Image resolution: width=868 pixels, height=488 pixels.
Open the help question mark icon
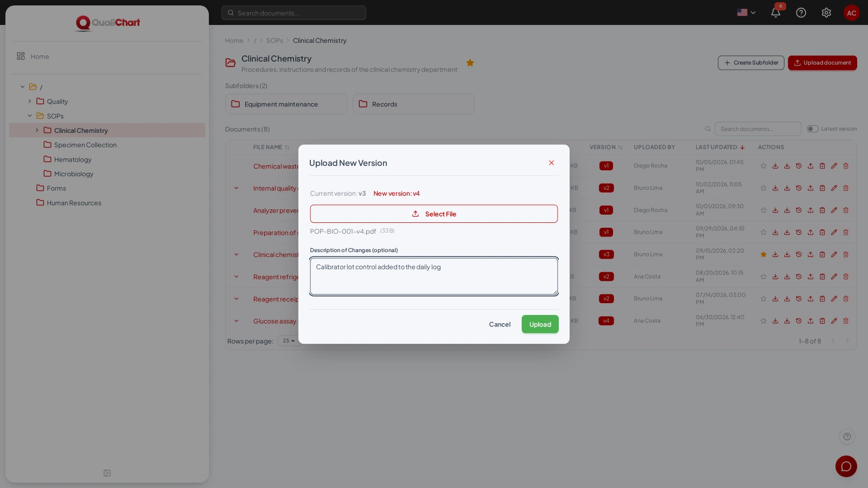(x=801, y=12)
